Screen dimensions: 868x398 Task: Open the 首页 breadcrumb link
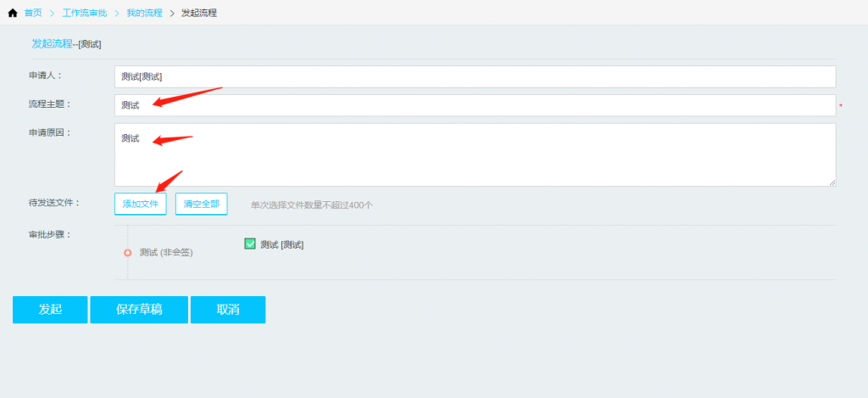tap(33, 14)
